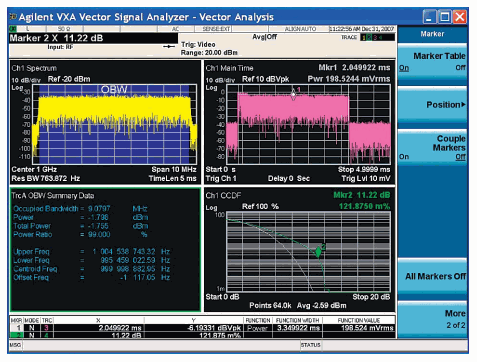Toggle the Couple Markers On/Off softkey
The width and height of the screenshot is (477, 362).
(x=432, y=147)
